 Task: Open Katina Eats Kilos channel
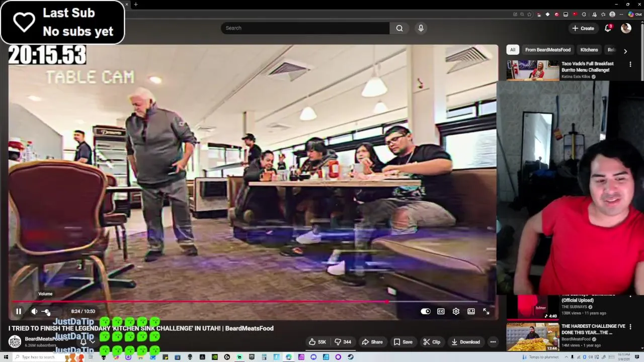click(x=576, y=76)
